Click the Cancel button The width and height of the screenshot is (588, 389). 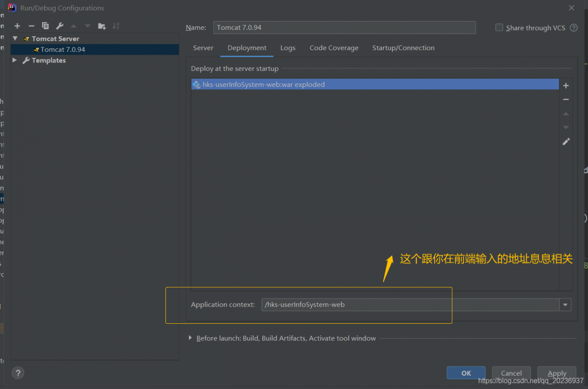point(511,373)
